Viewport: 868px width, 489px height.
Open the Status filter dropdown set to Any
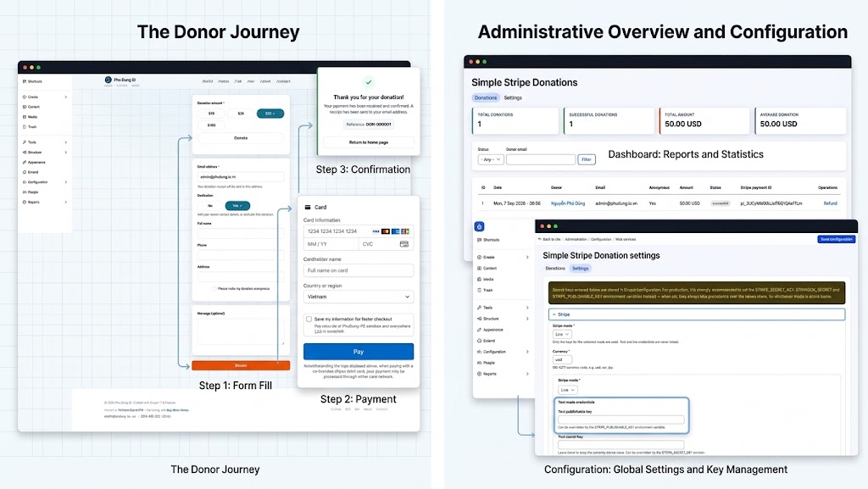tap(490, 159)
